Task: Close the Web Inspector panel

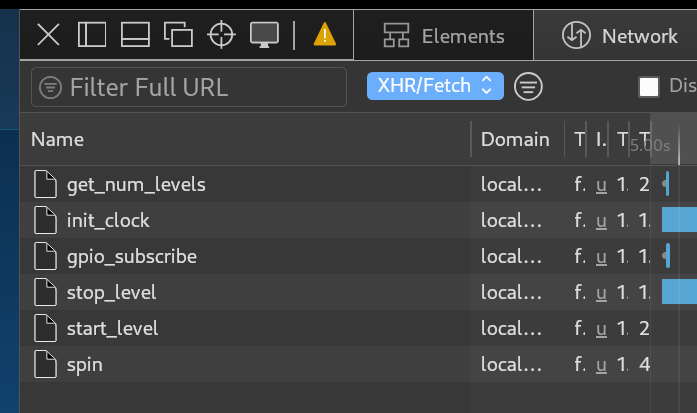Action: click(48, 35)
